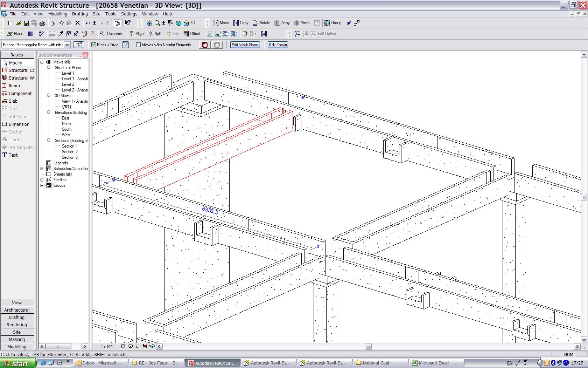Click Microsoft Excel in the taskbar
Screen dimensions: 588x368
click(x=436, y=363)
